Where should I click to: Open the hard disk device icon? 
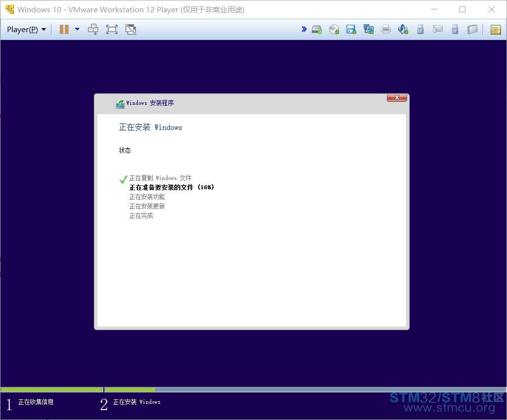(x=317, y=30)
